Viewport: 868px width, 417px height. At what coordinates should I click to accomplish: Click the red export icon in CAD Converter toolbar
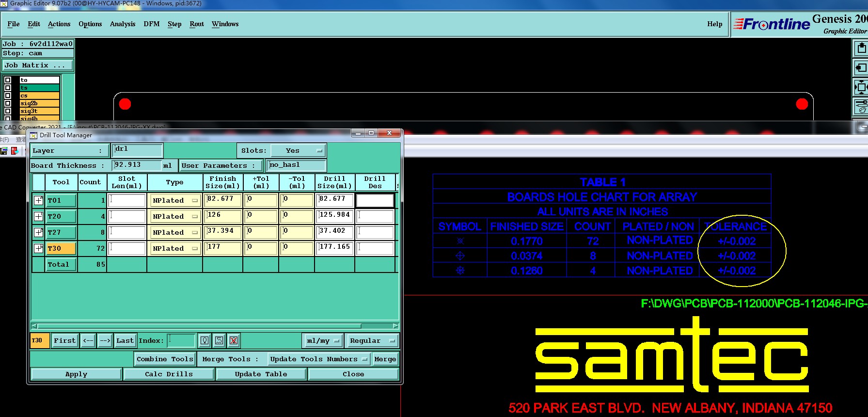point(14,151)
